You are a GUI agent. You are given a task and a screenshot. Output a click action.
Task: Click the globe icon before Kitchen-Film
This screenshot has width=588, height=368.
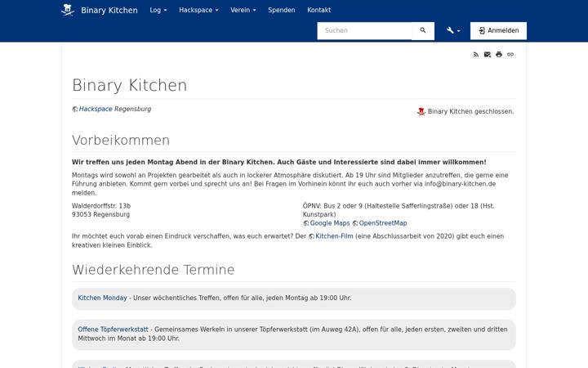point(312,236)
